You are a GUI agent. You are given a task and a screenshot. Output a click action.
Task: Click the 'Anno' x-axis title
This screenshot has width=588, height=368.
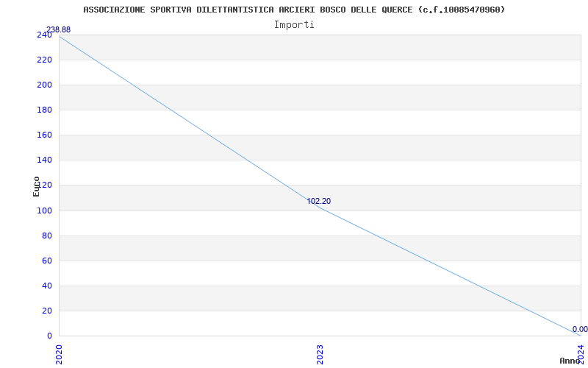coord(570,361)
